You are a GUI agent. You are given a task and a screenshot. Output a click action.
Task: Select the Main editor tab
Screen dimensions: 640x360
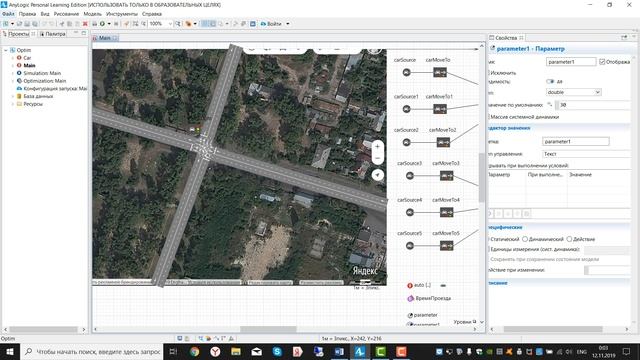pyautogui.click(x=105, y=38)
